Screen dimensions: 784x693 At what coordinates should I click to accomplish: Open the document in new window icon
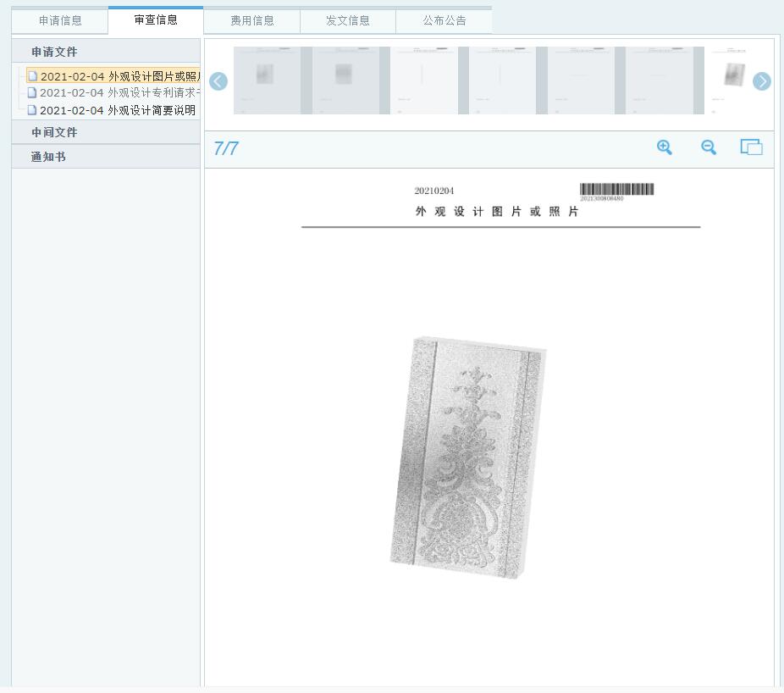[751, 147]
